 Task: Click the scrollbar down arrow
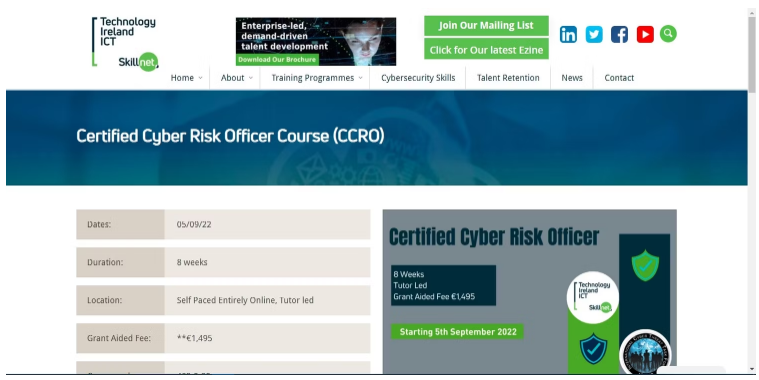(x=752, y=369)
